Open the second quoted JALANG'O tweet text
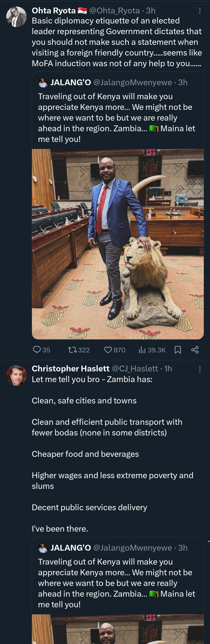 116,583
